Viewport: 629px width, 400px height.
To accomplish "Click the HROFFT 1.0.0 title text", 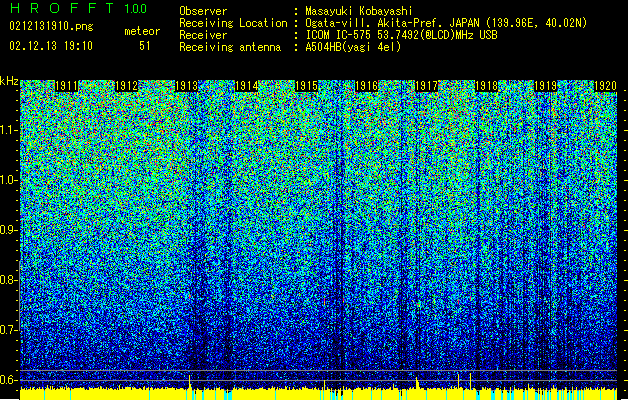I will tap(78, 8).
